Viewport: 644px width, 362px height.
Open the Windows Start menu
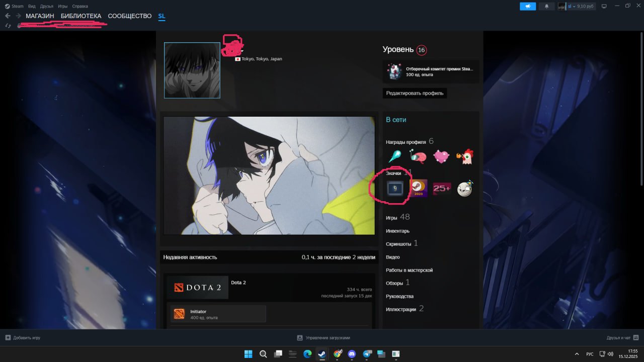point(248,354)
